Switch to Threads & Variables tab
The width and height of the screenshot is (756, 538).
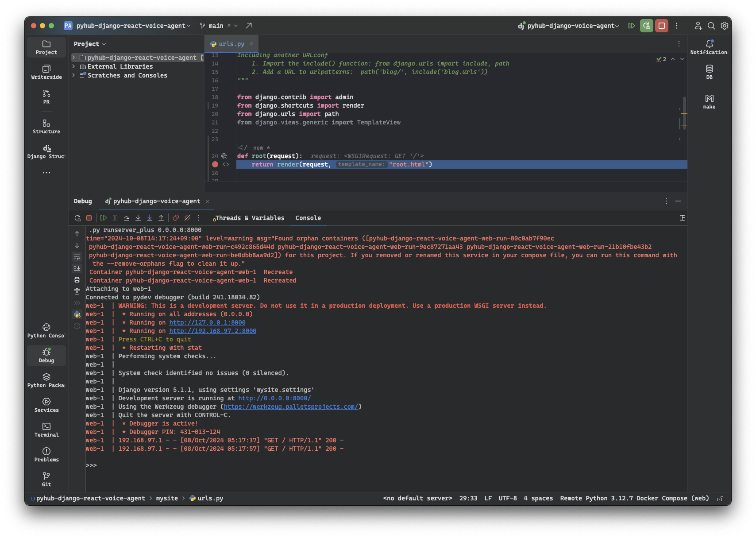coord(249,218)
